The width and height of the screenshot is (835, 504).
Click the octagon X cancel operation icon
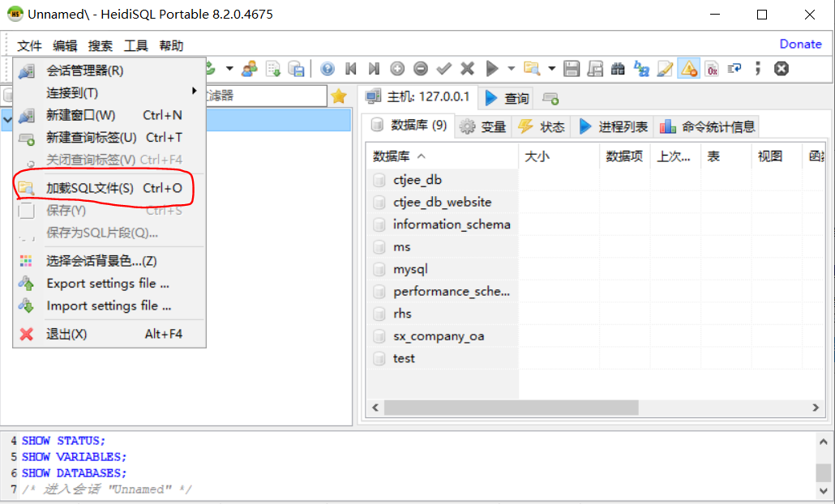click(781, 69)
